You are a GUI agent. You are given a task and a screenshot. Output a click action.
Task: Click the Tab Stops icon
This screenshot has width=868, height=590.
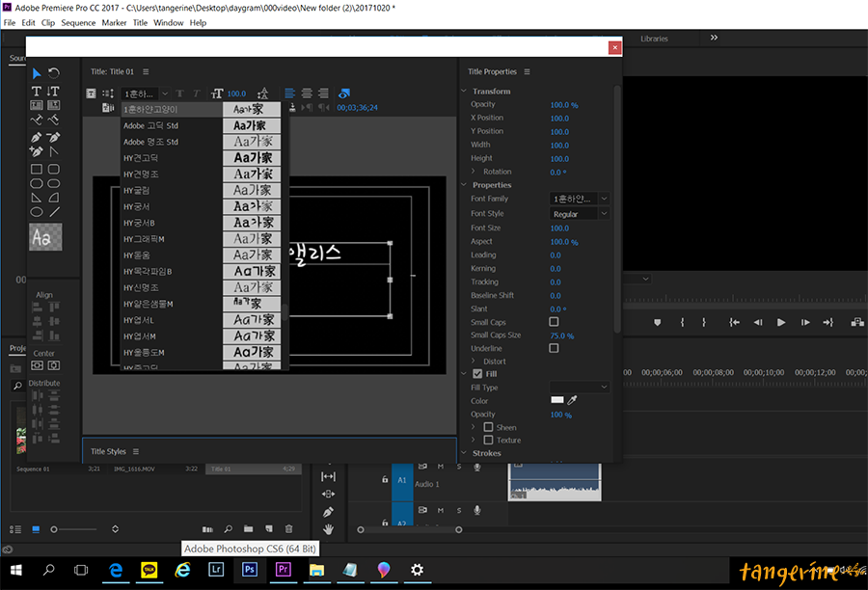coord(292,107)
